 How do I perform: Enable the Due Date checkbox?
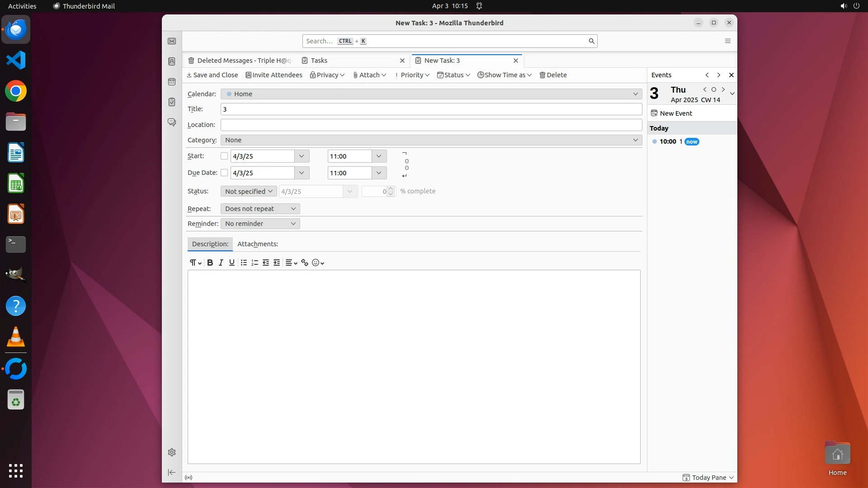tap(224, 173)
